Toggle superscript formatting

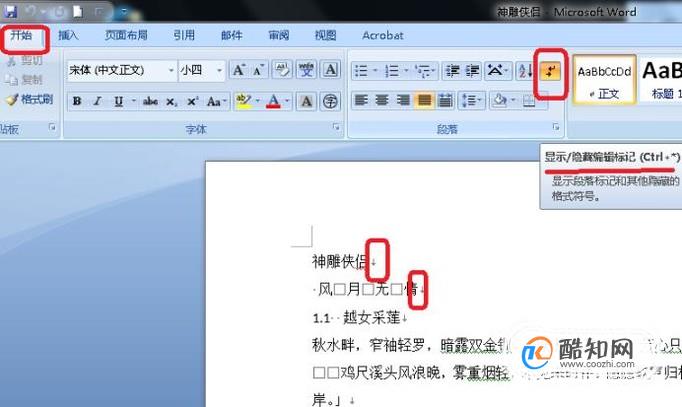pos(192,102)
